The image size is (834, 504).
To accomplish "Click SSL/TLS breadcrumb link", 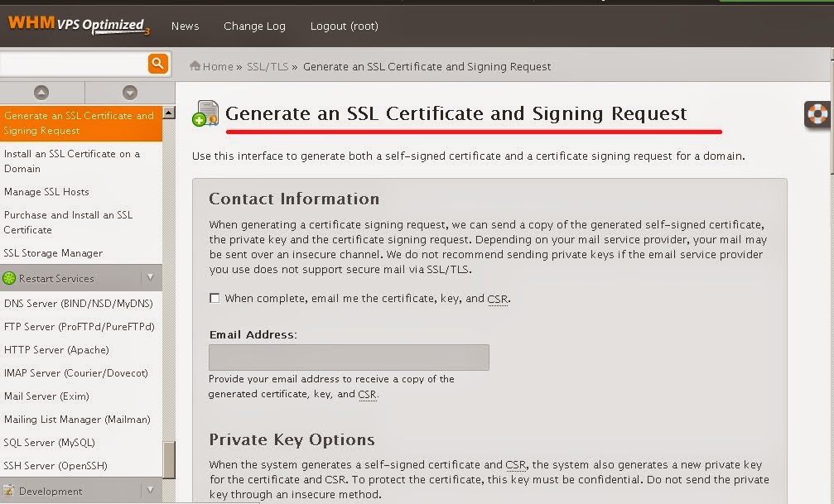I will point(268,66).
